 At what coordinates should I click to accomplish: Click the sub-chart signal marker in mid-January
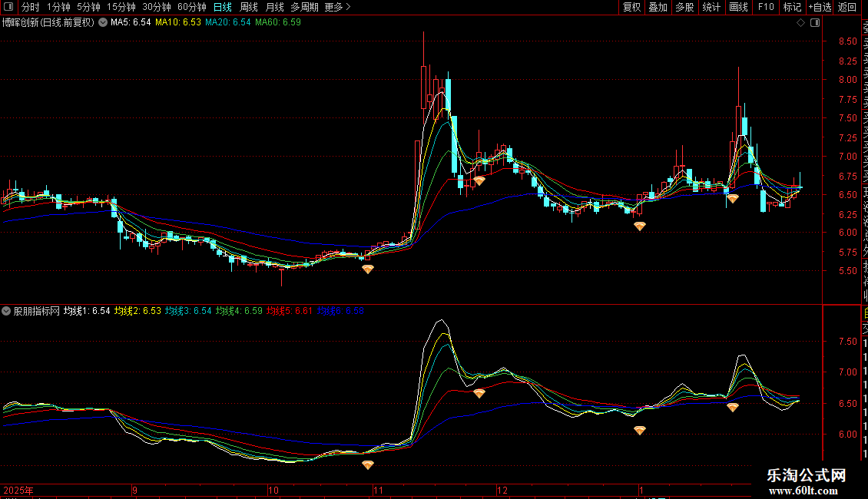tap(732, 407)
